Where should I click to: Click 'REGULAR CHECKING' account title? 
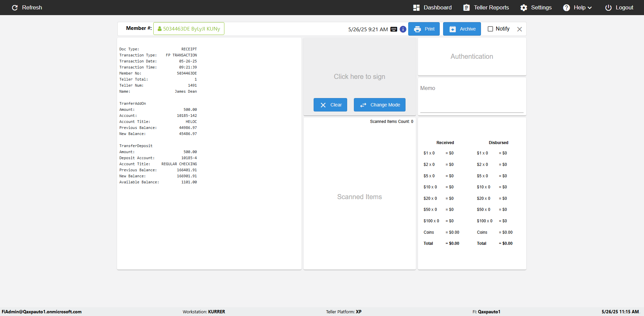179,164
